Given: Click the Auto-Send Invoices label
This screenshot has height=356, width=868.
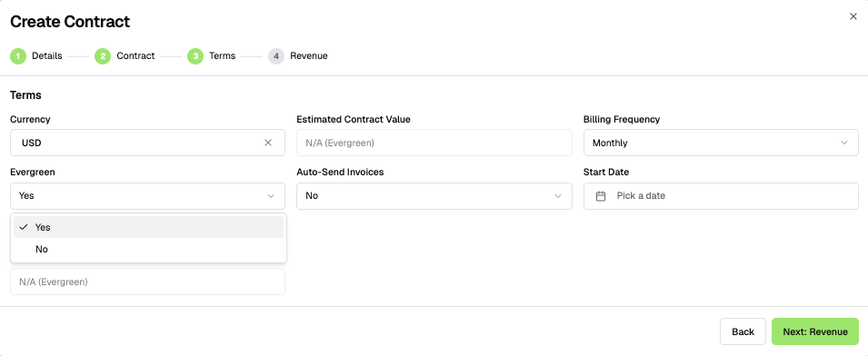Looking at the screenshot, I should pos(340,173).
